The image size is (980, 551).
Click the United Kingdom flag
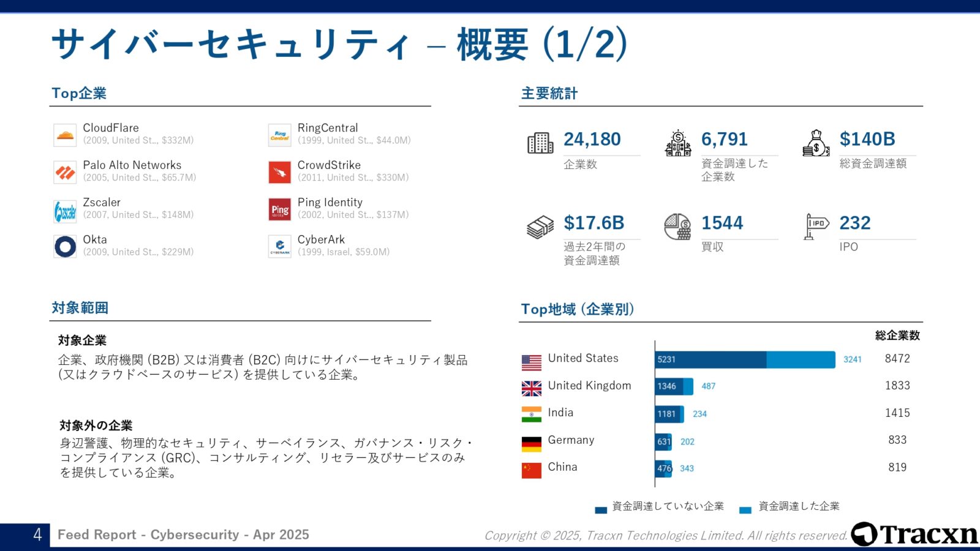(532, 388)
